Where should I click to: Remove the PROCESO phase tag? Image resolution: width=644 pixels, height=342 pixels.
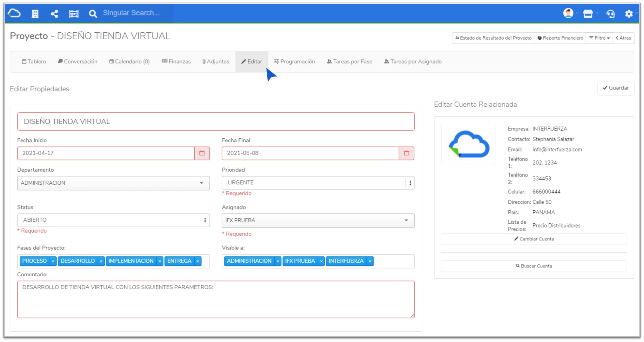click(x=53, y=261)
